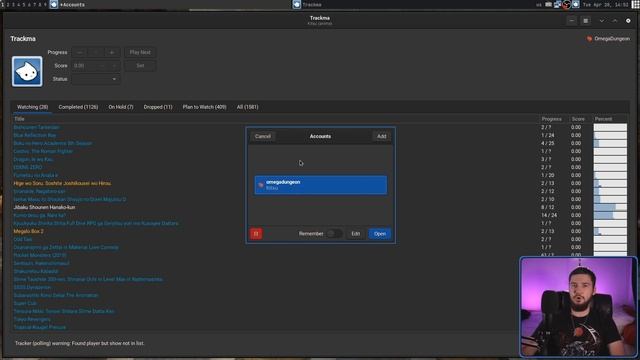Cancel the Accounts dialog

262,136
